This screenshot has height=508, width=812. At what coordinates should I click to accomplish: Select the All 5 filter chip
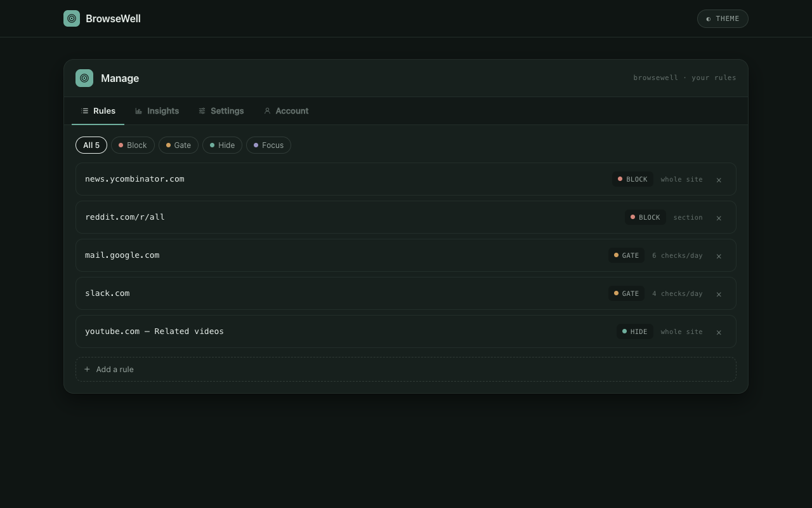(91, 145)
